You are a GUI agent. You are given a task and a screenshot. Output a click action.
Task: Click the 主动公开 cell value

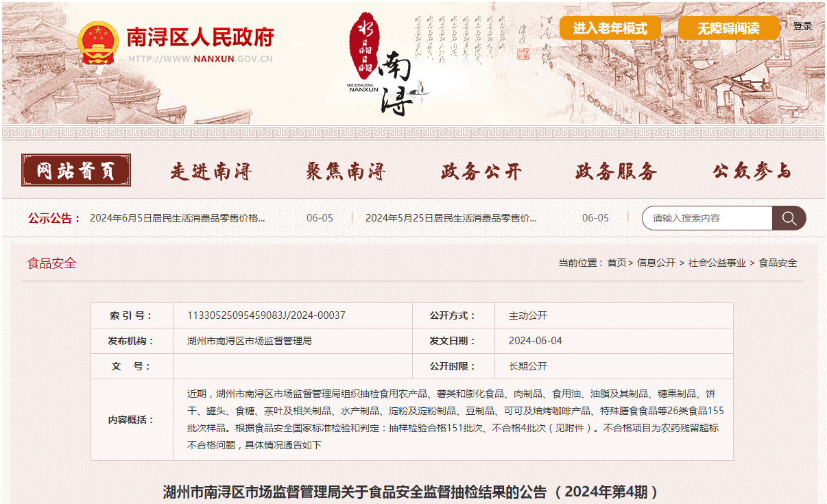click(528, 315)
